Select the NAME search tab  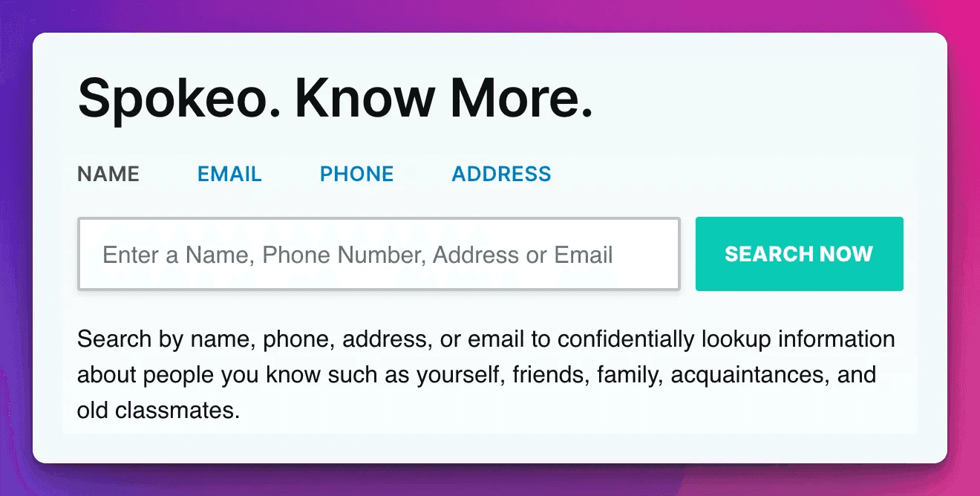[x=108, y=174]
